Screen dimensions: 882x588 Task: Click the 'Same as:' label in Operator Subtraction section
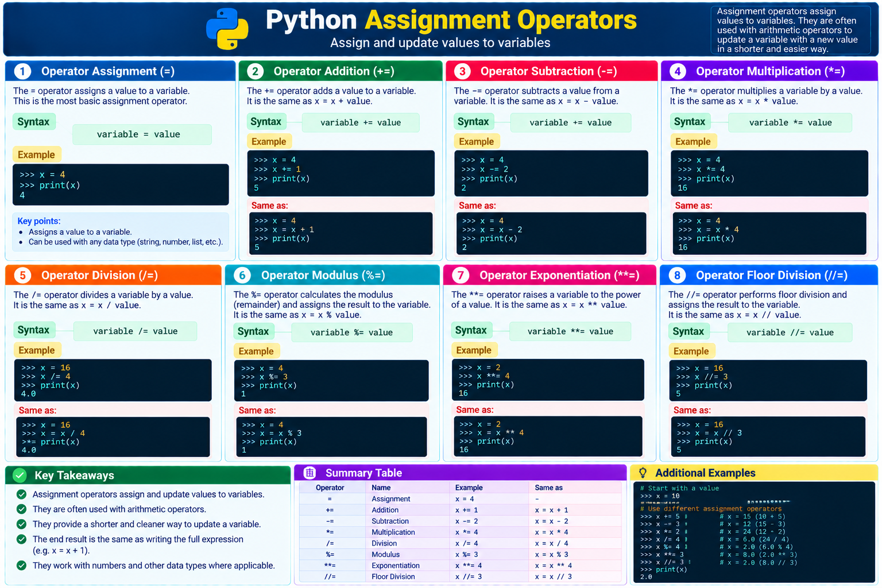pos(477,206)
